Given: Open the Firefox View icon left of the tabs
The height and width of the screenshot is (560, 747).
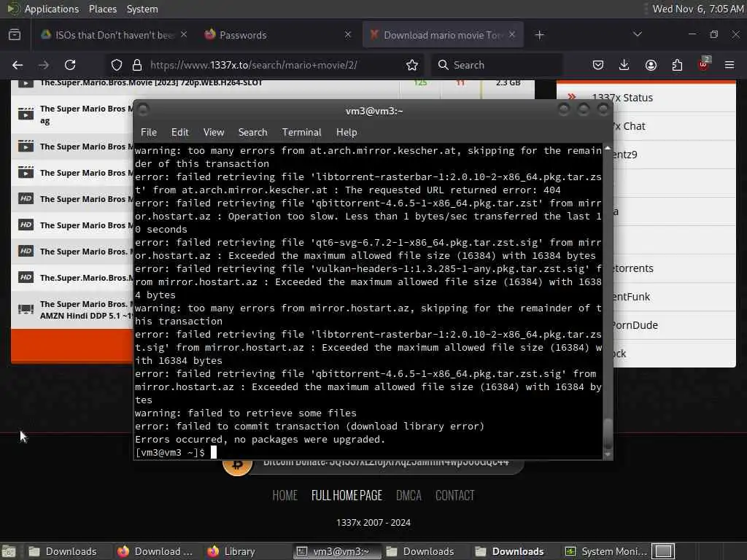Looking at the screenshot, I should pyautogui.click(x=15, y=35).
